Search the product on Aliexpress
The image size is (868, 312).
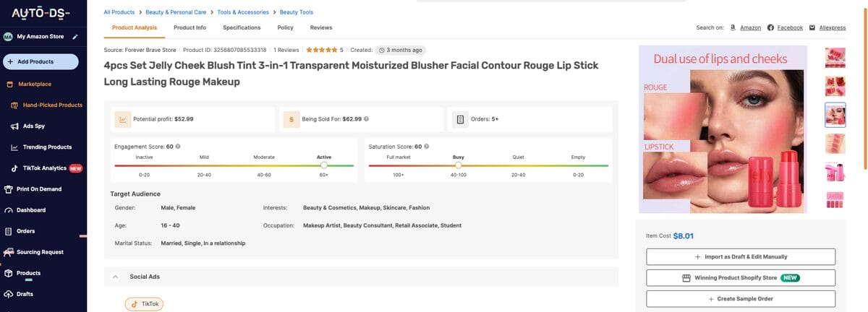(x=832, y=27)
